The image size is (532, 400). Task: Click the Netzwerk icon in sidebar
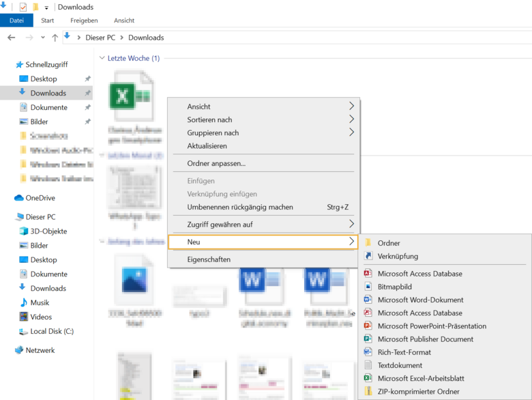(x=19, y=350)
